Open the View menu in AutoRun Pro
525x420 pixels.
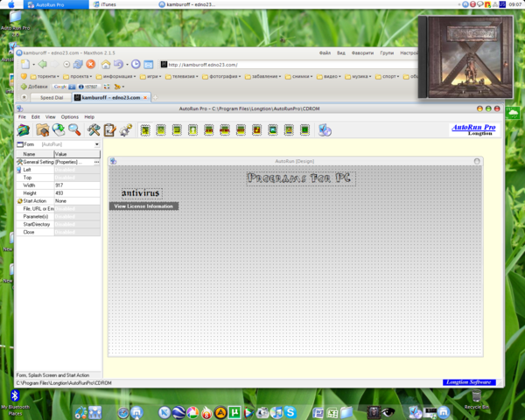pyautogui.click(x=50, y=117)
